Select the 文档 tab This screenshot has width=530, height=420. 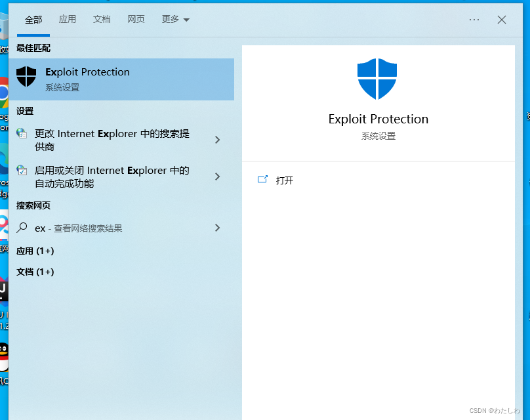click(x=102, y=19)
